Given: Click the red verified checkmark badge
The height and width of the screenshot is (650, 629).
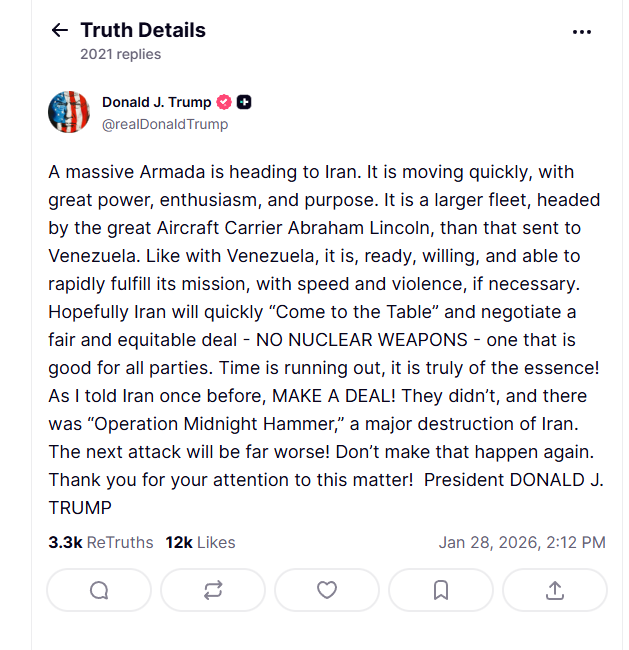Looking at the screenshot, I should click(x=224, y=102).
